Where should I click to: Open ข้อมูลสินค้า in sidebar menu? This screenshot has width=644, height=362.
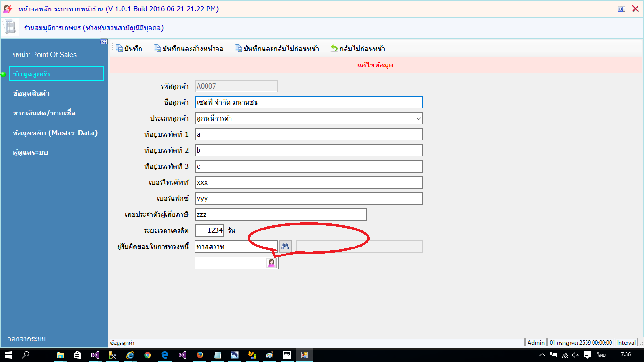pyautogui.click(x=32, y=93)
